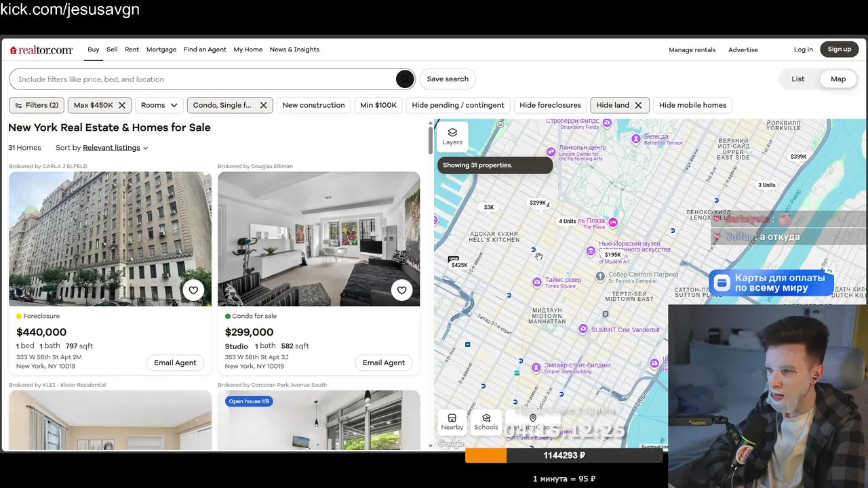The height and width of the screenshot is (488, 868).
Task: Open the Buy menu
Action: (94, 49)
